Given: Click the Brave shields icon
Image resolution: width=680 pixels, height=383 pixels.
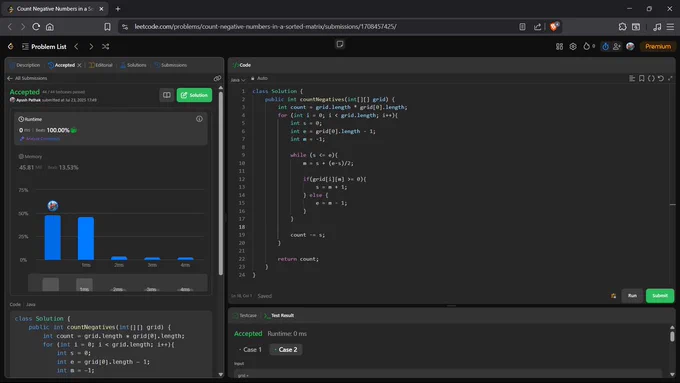Looking at the screenshot, I should pyautogui.click(x=554, y=26).
